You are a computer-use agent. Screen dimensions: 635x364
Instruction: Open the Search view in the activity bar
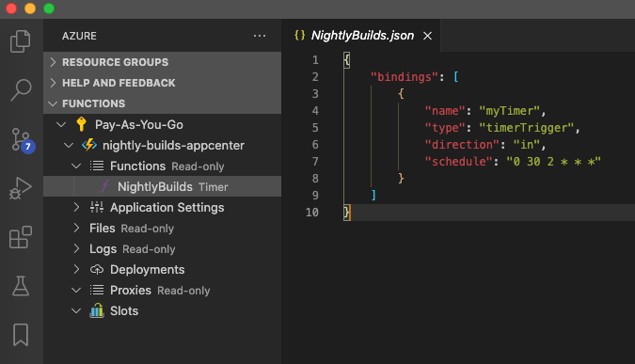tap(21, 90)
